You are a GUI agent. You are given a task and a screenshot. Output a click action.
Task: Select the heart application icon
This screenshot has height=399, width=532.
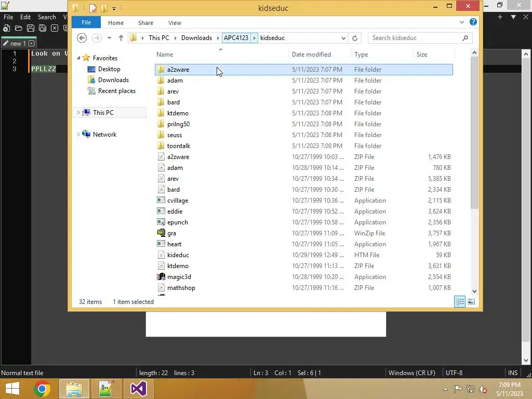pos(161,244)
